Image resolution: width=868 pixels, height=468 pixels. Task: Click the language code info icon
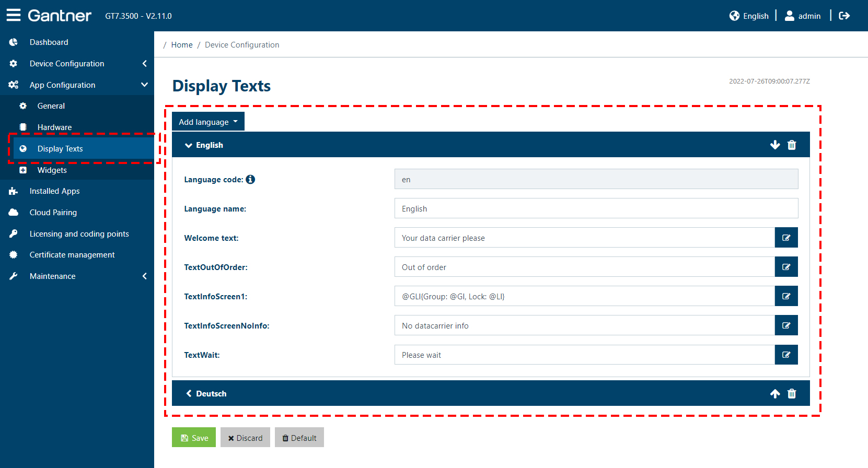pos(250,179)
